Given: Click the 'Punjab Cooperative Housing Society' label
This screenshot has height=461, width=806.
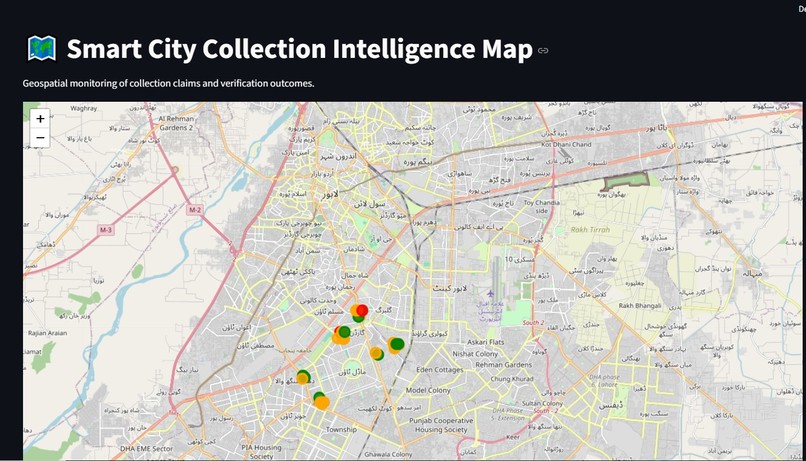Looking at the screenshot, I should click(441, 425).
